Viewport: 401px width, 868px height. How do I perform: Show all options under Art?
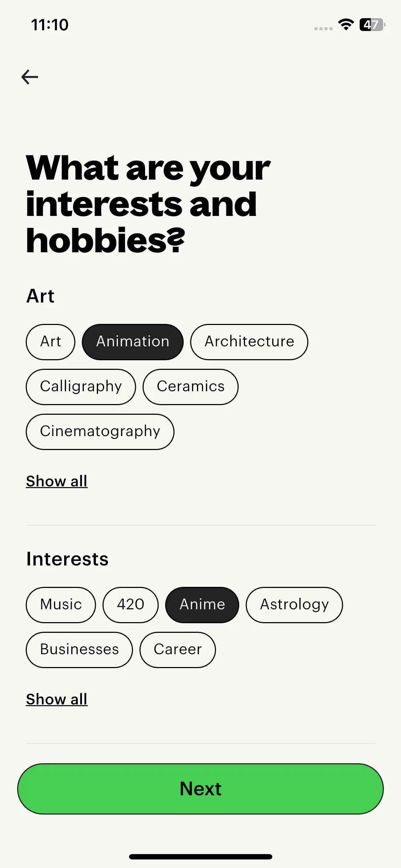[x=57, y=481]
